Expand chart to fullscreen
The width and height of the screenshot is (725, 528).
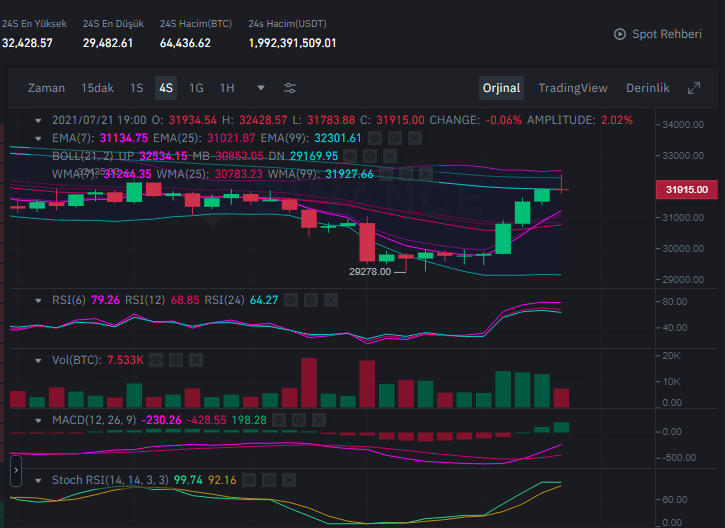point(694,88)
